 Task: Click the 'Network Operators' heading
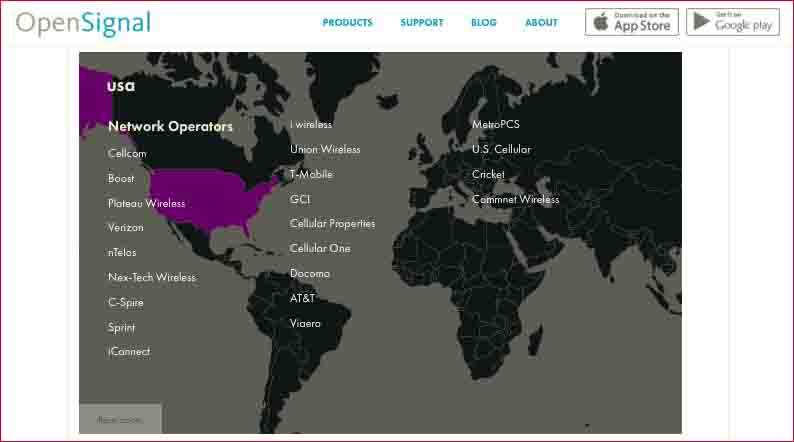point(170,127)
